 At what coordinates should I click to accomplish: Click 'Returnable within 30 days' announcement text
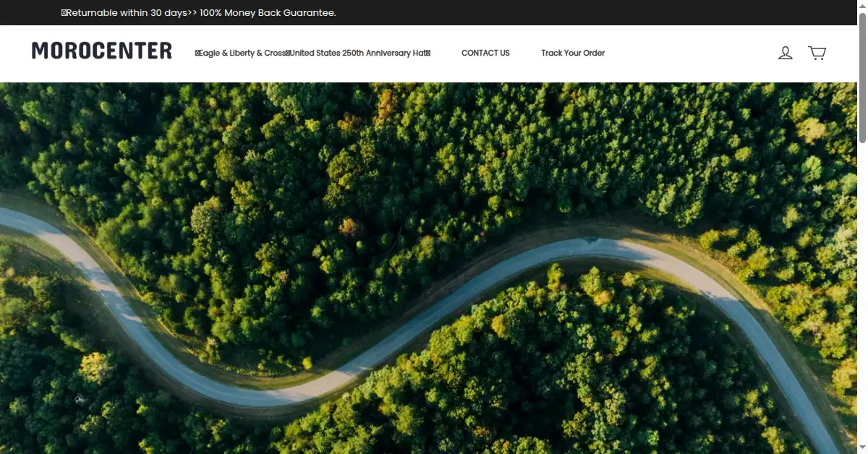point(127,13)
